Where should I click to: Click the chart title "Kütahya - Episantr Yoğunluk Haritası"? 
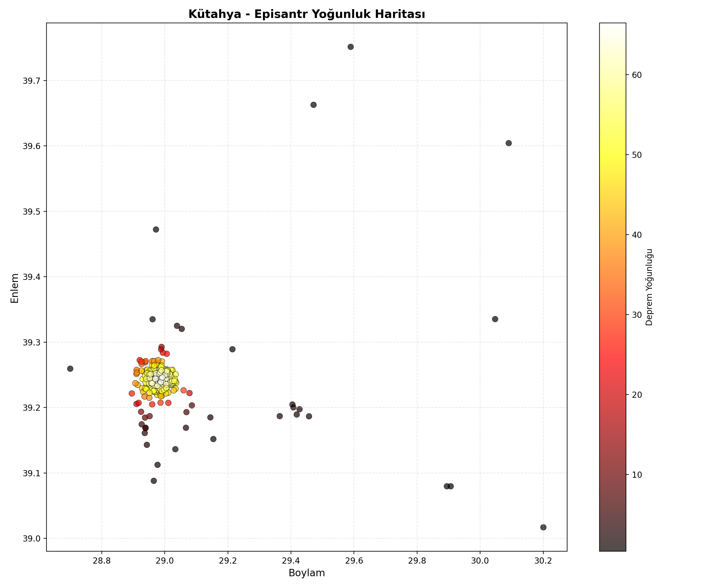[x=307, y=14]
